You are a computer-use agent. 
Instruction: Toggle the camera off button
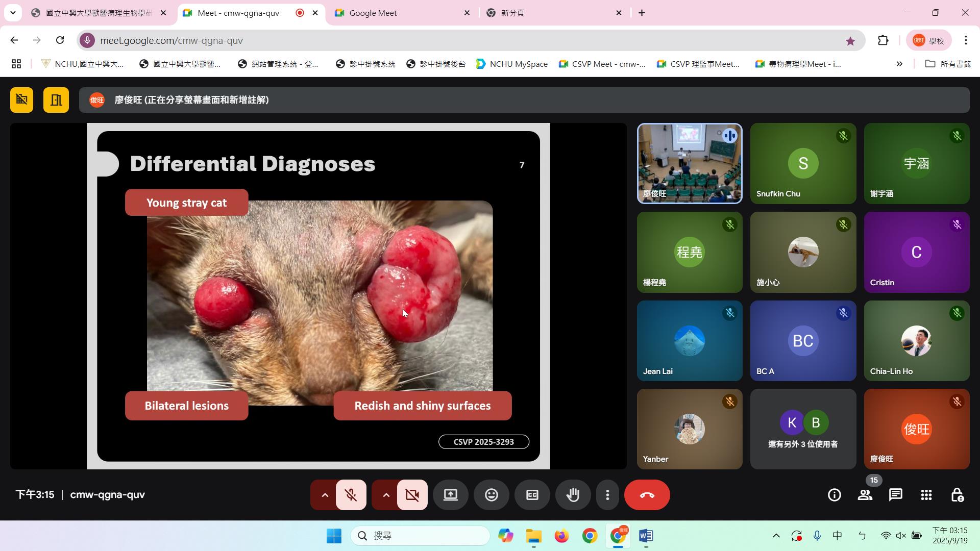(412, 495)
